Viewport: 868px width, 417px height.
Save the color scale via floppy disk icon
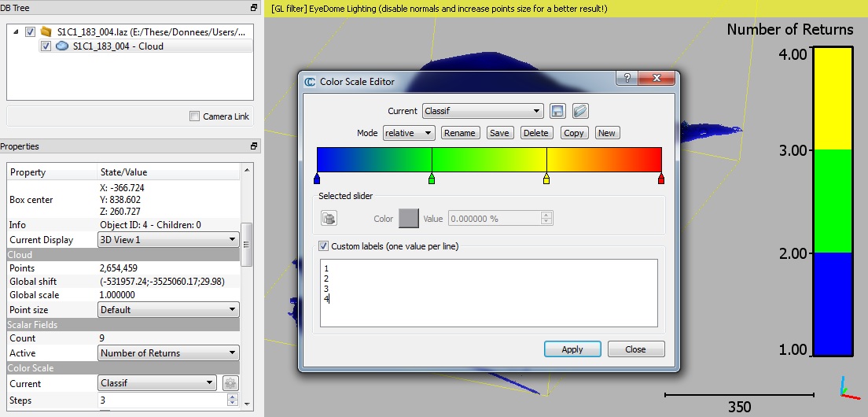(x=557, y=111)
